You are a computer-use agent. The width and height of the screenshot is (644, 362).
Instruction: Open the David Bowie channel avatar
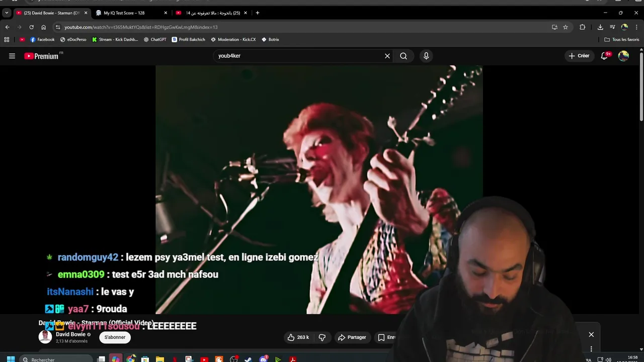point(45,337)
